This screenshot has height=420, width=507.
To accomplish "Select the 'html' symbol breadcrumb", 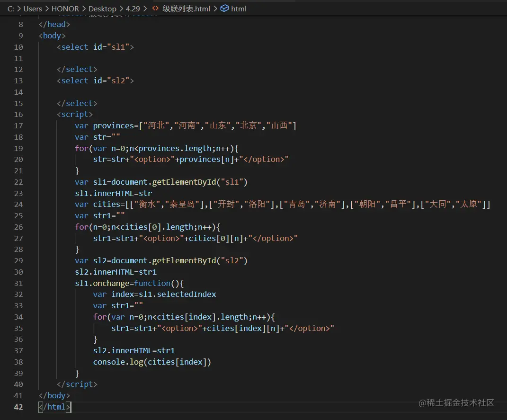I will pos(239,9).
